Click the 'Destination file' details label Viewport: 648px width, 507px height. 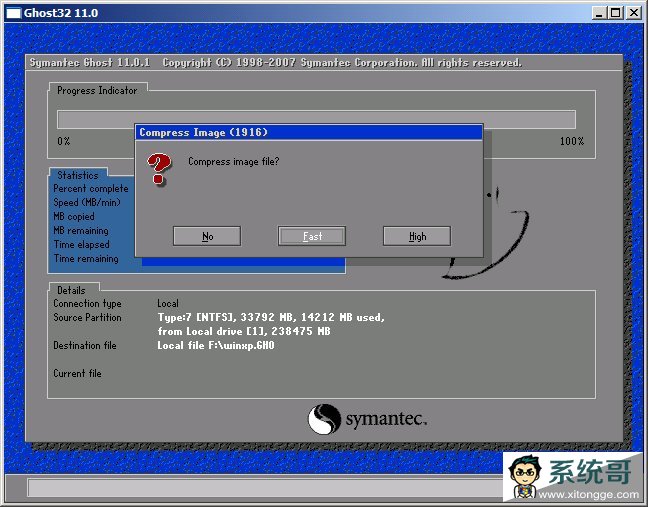[x=85, y=345]
